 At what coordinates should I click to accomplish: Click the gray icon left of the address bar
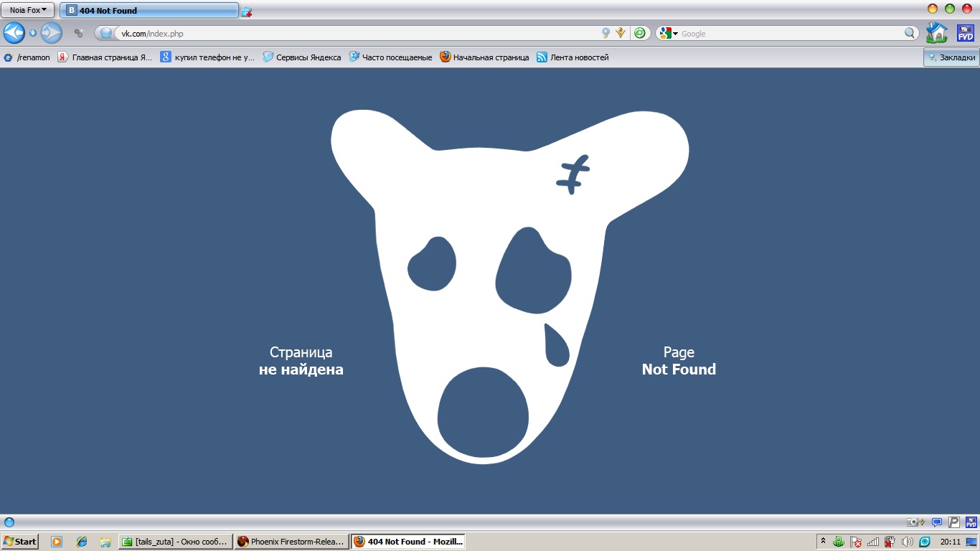[x=79, y=33]
